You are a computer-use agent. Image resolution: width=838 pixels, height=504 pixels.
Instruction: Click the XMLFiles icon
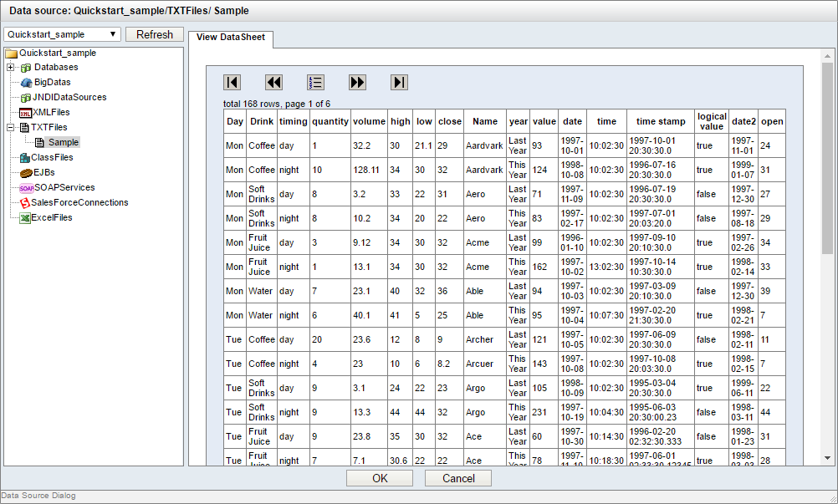coord(25,113)
